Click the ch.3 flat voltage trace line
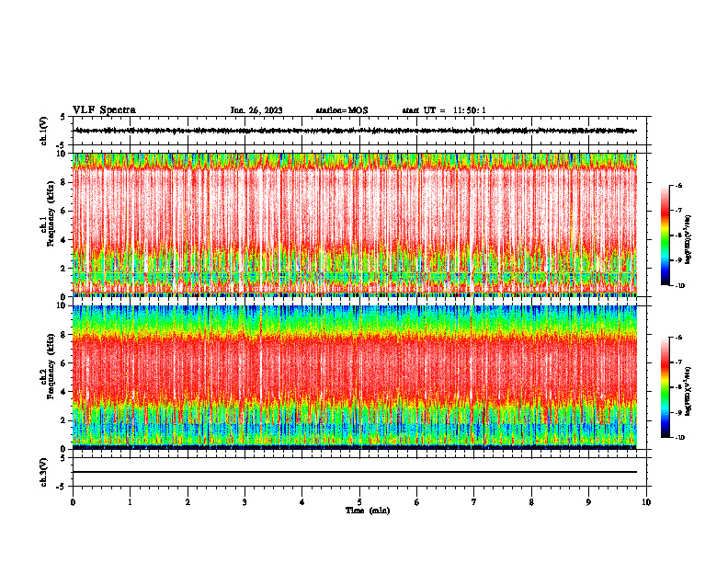 click(355, 472)
